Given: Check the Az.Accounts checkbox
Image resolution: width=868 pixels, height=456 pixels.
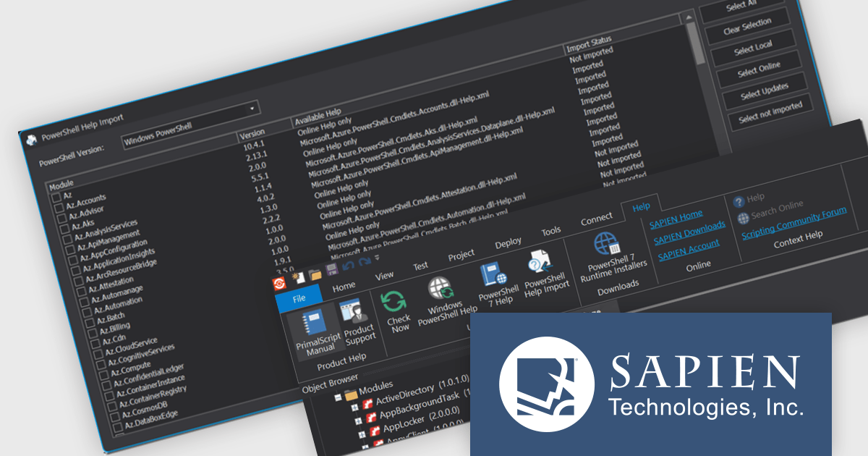Looking at the screenshot, I should 58,208.
